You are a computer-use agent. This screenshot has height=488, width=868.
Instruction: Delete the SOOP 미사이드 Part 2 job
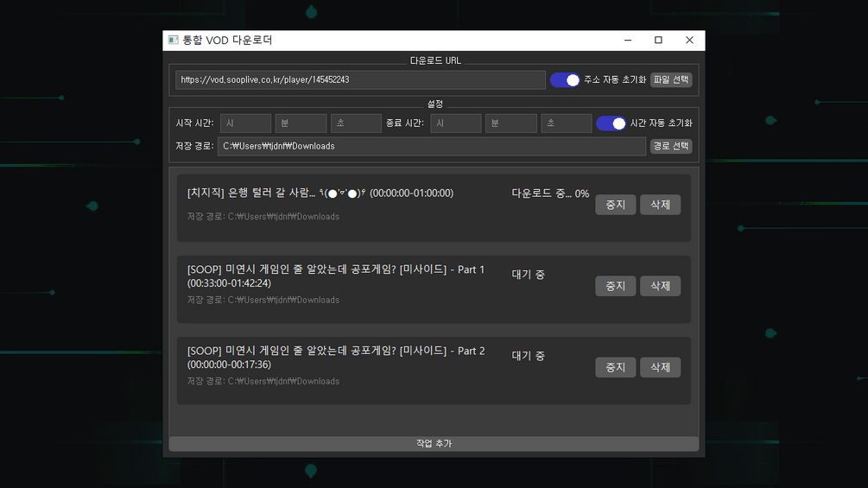tap(661, 367)
